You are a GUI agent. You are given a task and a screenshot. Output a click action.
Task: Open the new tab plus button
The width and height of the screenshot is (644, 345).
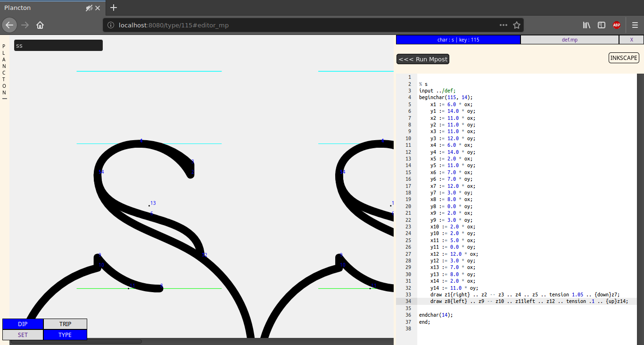click(x=114, y=8)
